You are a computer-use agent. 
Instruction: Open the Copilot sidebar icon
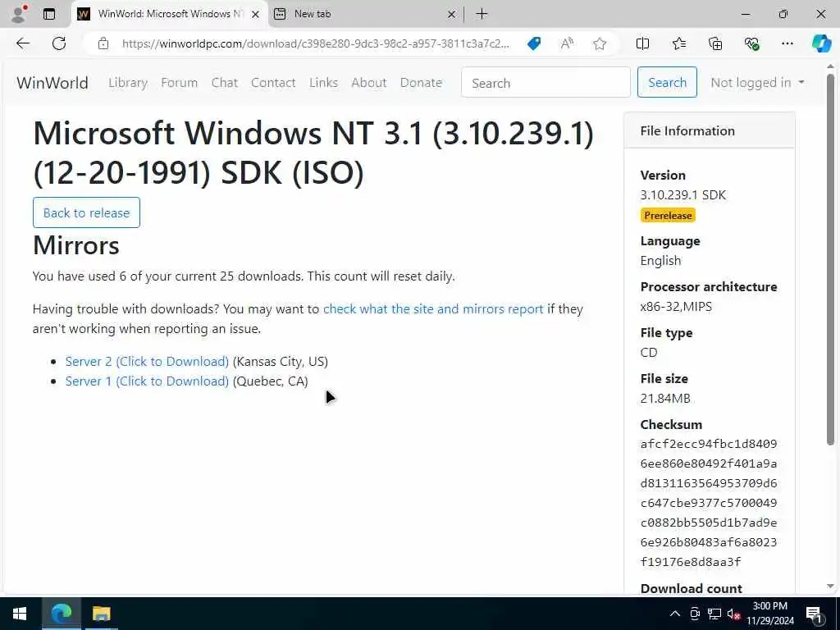point(821,43)
